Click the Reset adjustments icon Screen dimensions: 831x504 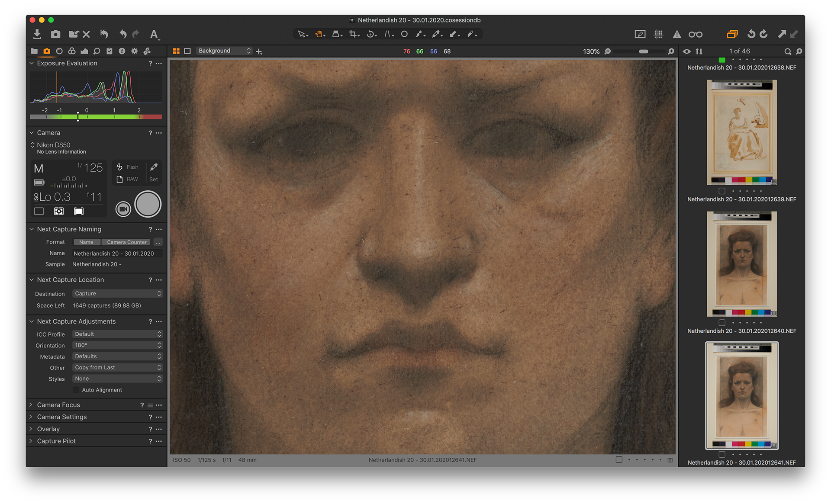104,34
